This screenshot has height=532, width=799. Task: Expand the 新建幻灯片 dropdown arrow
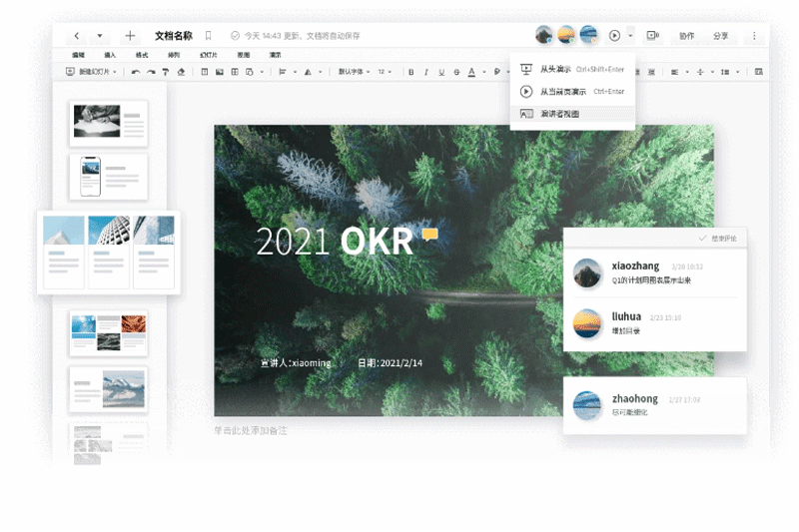[115, 72]
